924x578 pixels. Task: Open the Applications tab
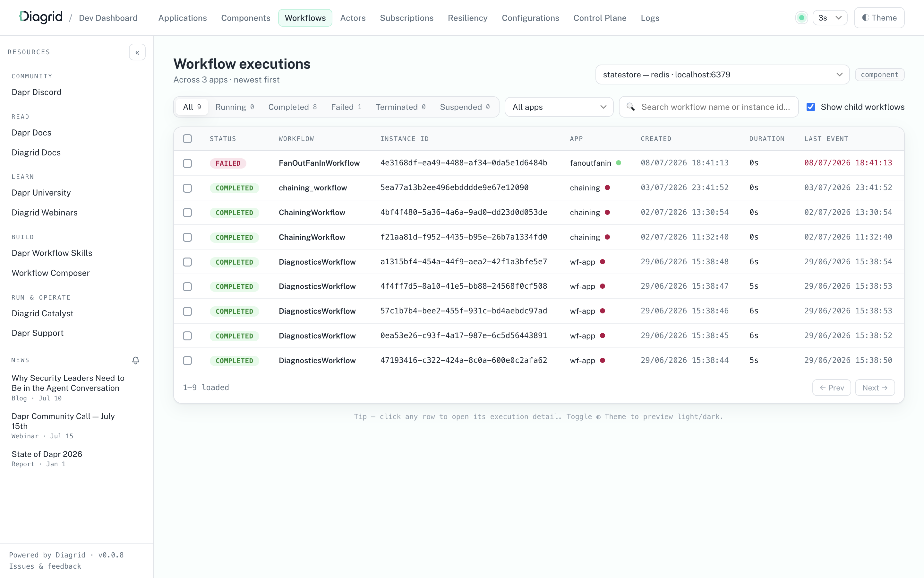[183, 18]
